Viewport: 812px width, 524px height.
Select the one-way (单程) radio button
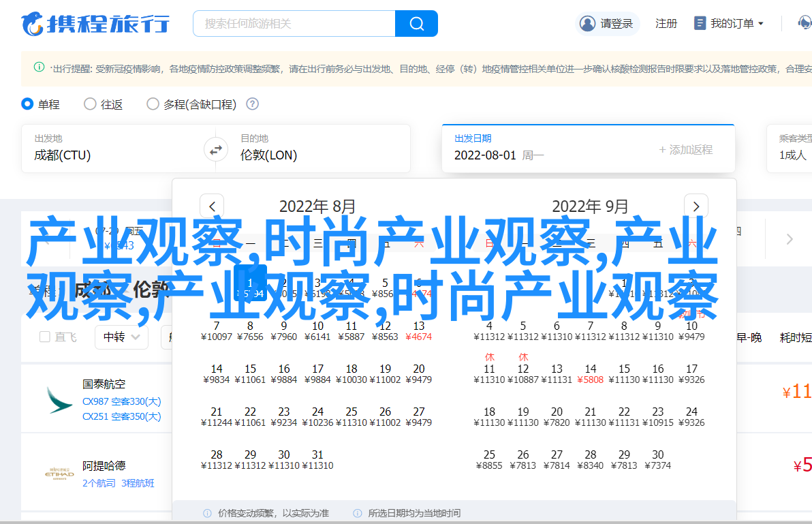(27, 104)
